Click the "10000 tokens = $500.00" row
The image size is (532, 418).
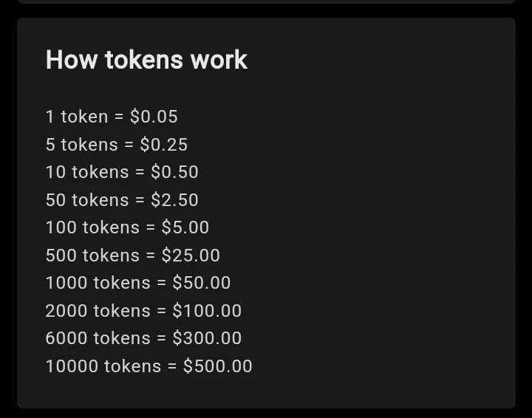coord(149,366)
